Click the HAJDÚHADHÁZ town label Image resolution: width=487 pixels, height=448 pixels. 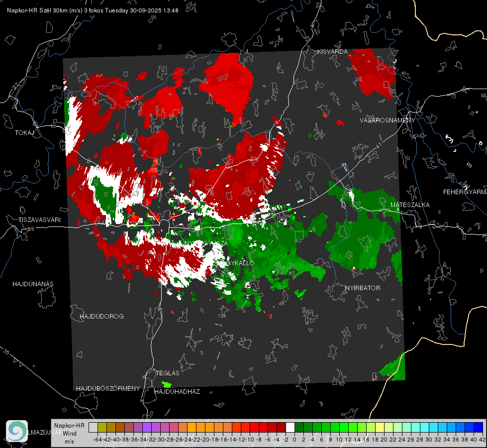pyautogui.click(x=177, y=391)
